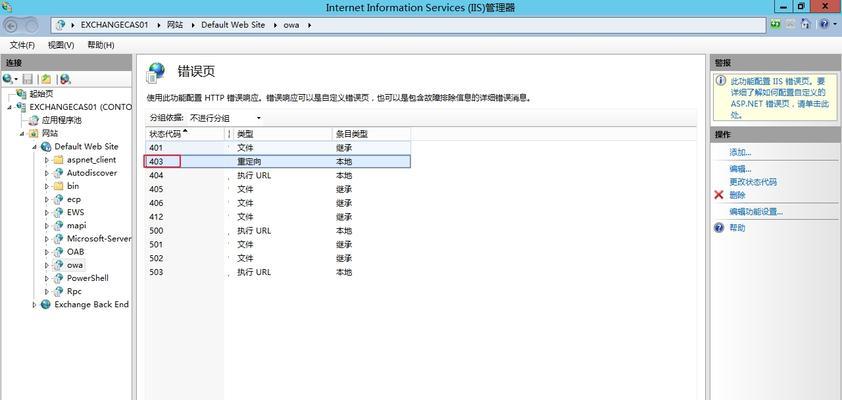Open the 分组依据 group-by dropdown
842x400 pixels.
click(x=226, y=118)
